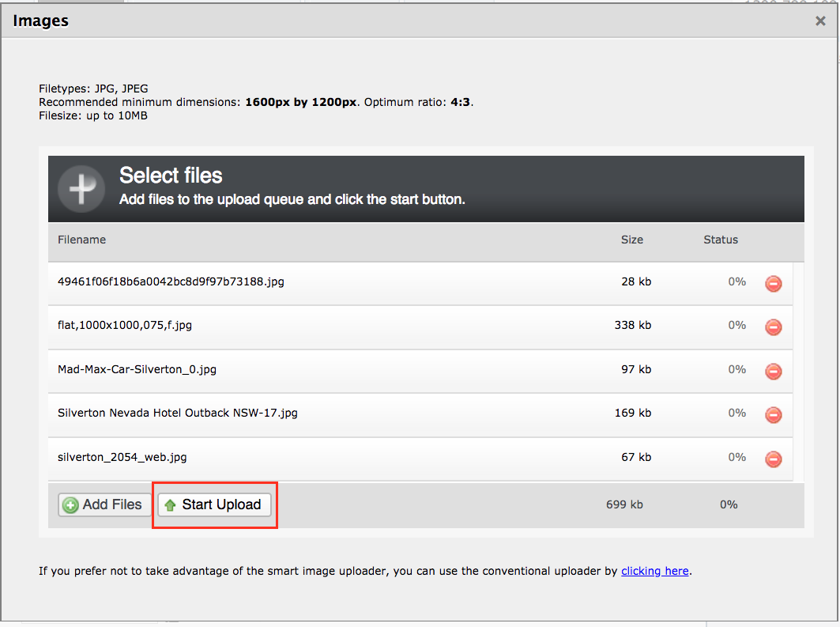Viewport: 840px width, 627px height.
Task: Click the 699 kb total size
Action: [x=624, y=504]
